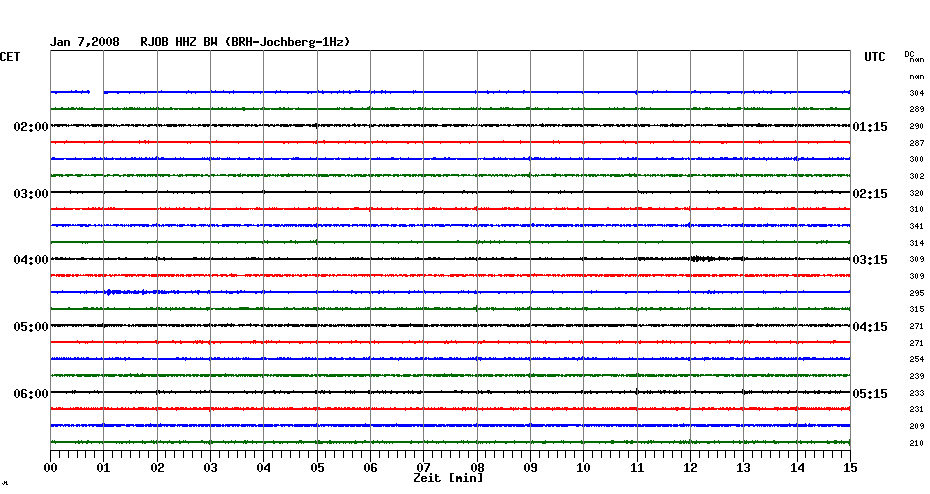Click DC value 210
930x494 pixels.
[x=916, y=443]
